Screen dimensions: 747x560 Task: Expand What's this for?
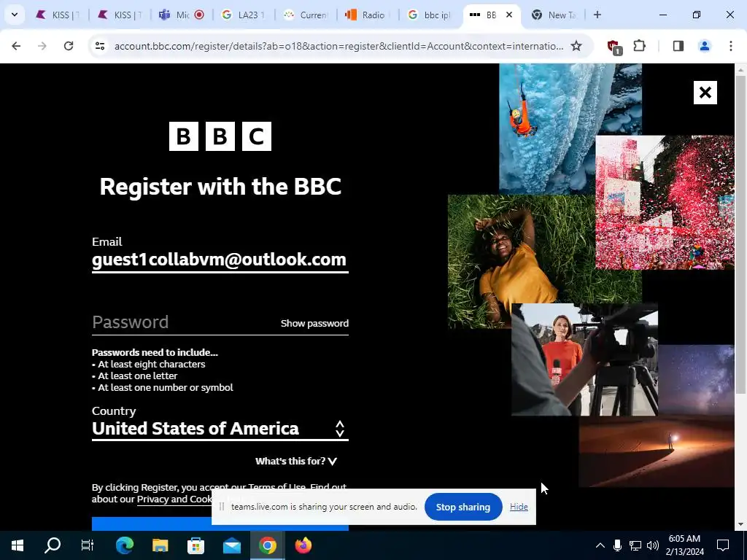[296, 461]
